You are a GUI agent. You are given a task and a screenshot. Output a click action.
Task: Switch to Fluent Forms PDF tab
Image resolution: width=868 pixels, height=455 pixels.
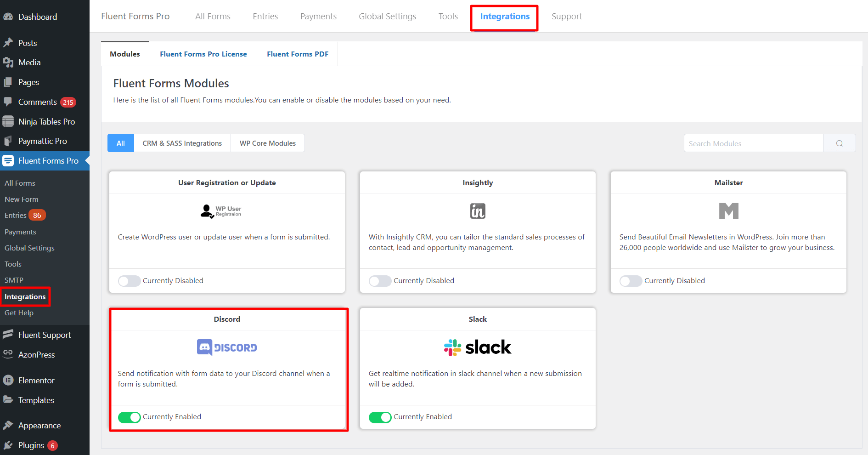tap(298, 54)
